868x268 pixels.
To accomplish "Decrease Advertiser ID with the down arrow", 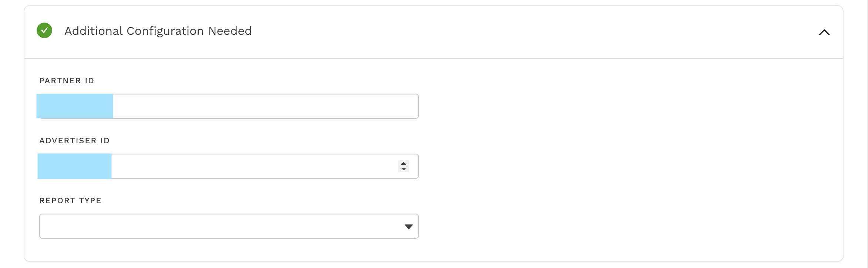I will tap(404, 169).
